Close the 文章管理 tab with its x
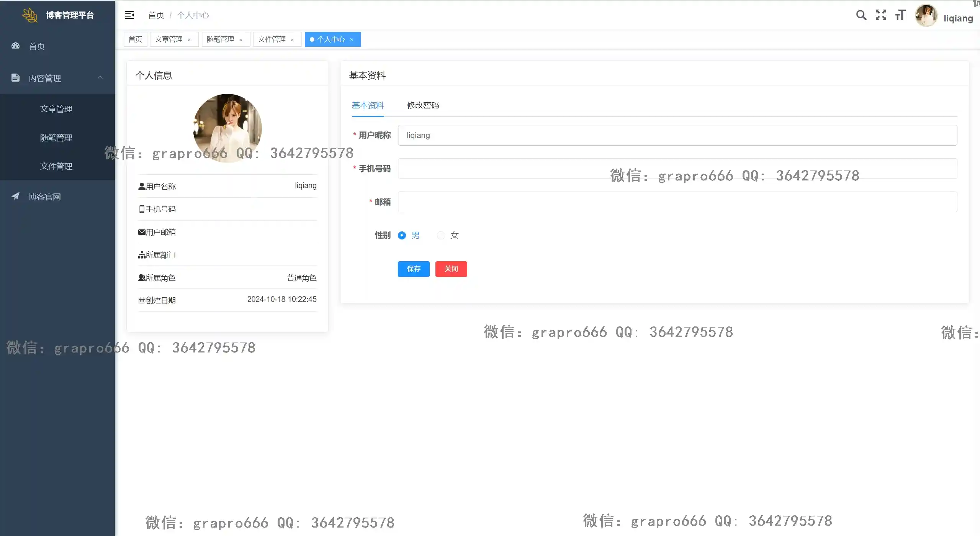The image size is (980, 536). (189, 39)
